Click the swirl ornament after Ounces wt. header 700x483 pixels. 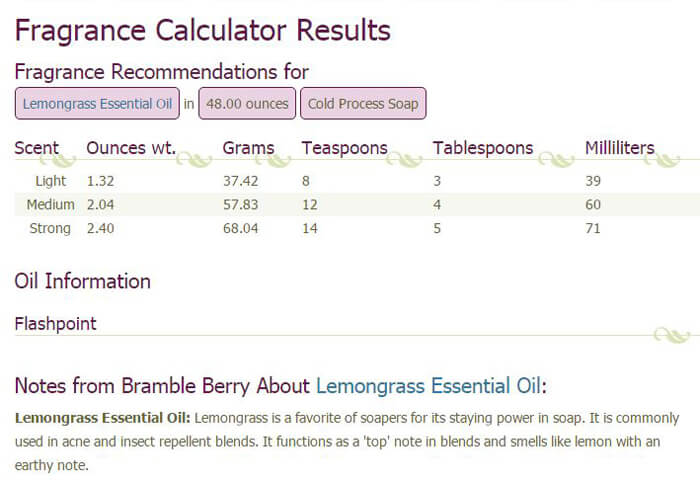[198, 159]
